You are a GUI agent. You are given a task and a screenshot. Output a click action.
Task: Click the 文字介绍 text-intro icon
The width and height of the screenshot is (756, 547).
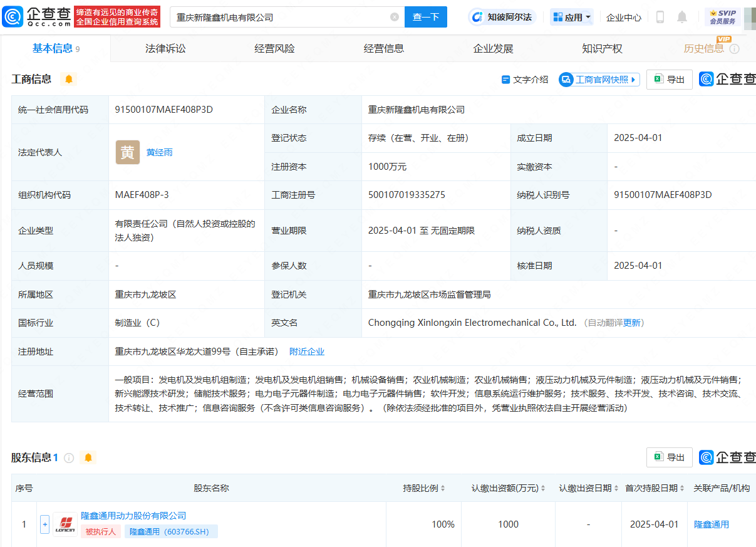coord(525,79)
